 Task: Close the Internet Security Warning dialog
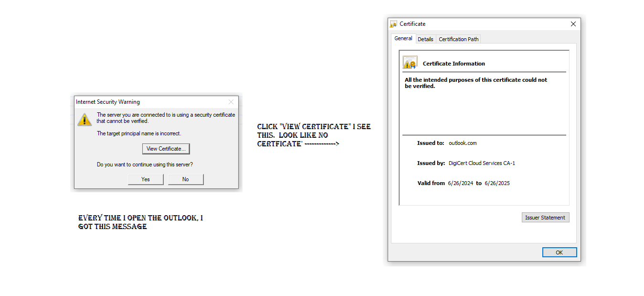[x=231, y=102]
